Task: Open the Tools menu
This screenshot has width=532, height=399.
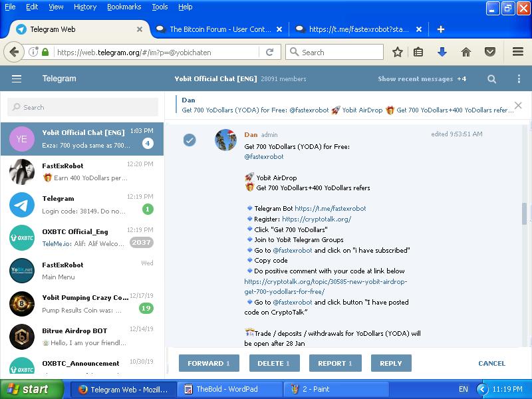Action: point(160,7)
